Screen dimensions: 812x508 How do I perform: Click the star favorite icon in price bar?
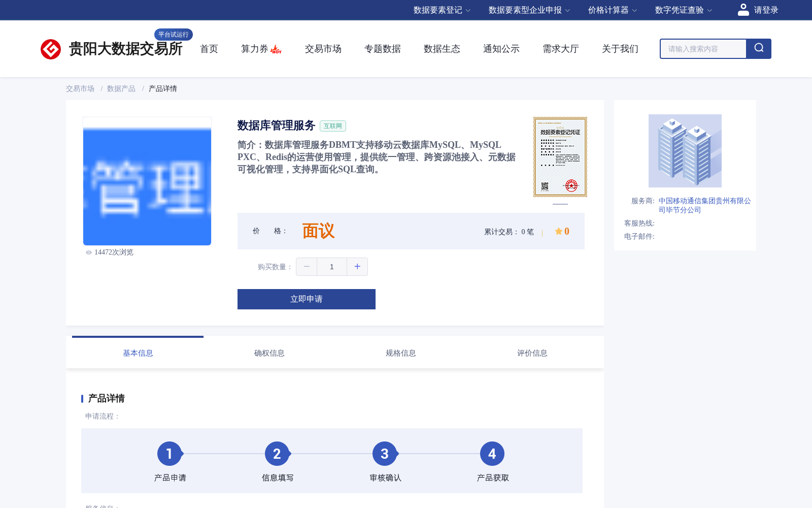pyautogui.click(x=558, y=231)
